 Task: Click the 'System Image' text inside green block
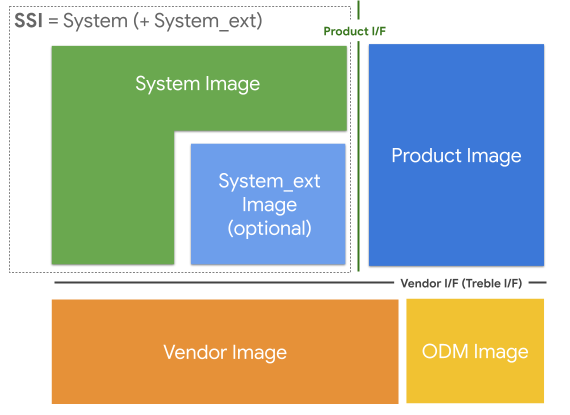point(197,84)
